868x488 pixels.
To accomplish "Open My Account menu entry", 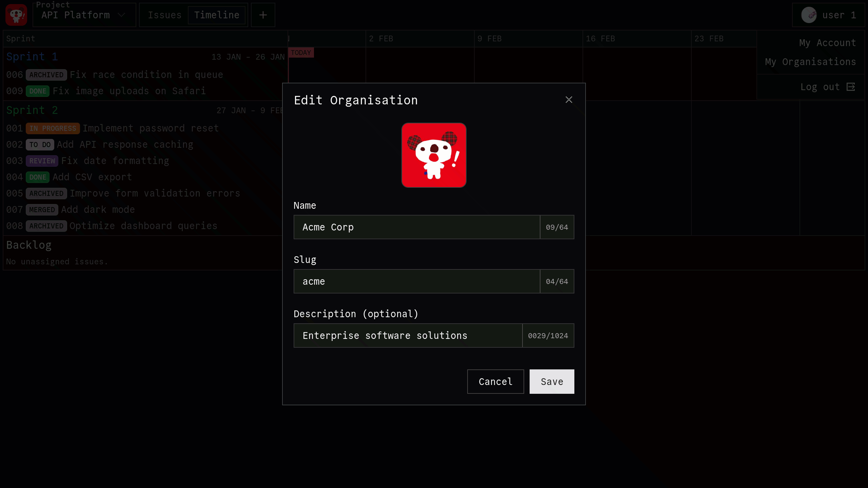I will [827, 43].
